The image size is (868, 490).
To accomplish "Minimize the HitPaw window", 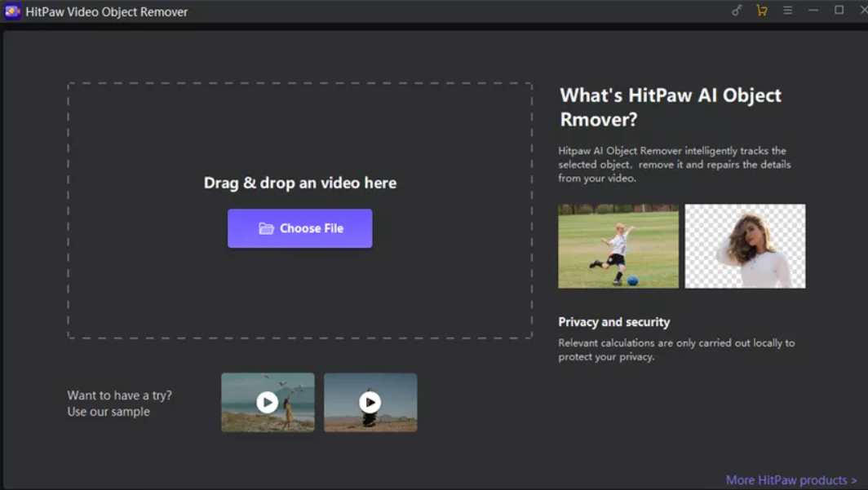I will tap(813, 11).
